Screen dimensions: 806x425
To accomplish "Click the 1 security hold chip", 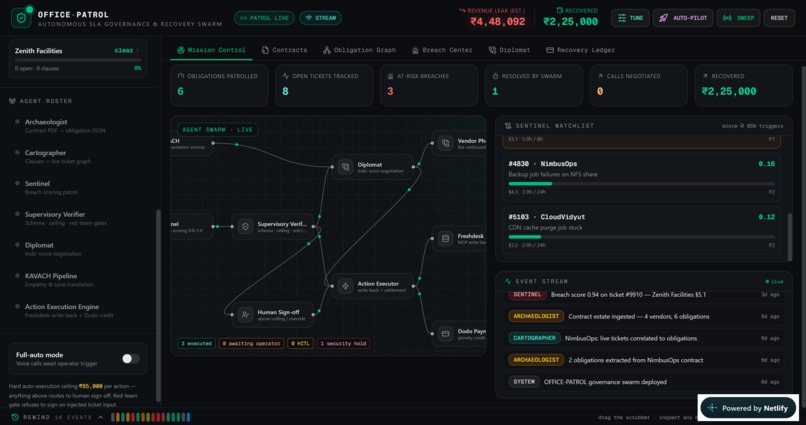I will coord(343,343).
